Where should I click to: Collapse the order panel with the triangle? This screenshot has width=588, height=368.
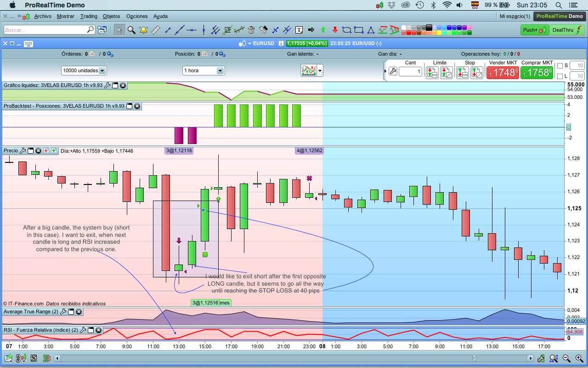click(385, 71)
